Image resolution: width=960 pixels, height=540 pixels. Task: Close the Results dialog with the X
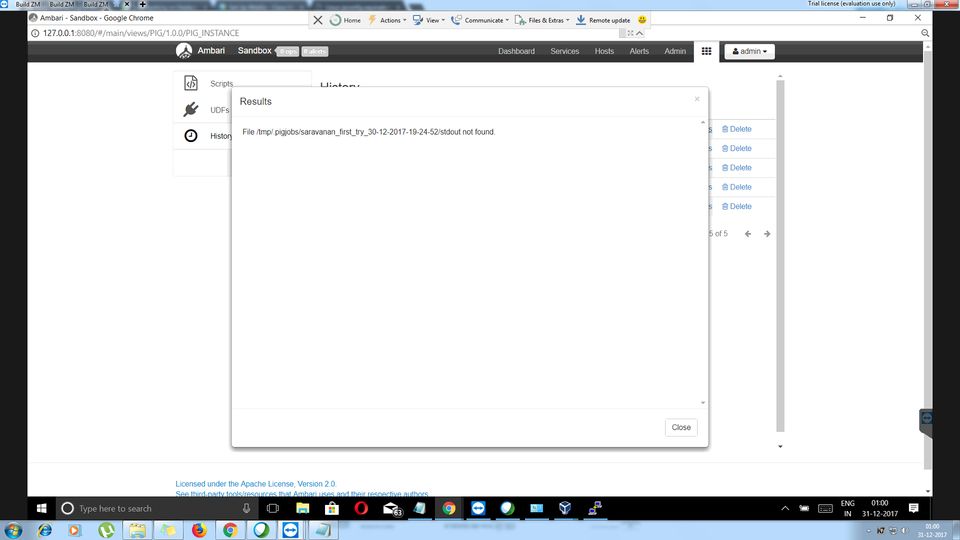click(697, 99)
